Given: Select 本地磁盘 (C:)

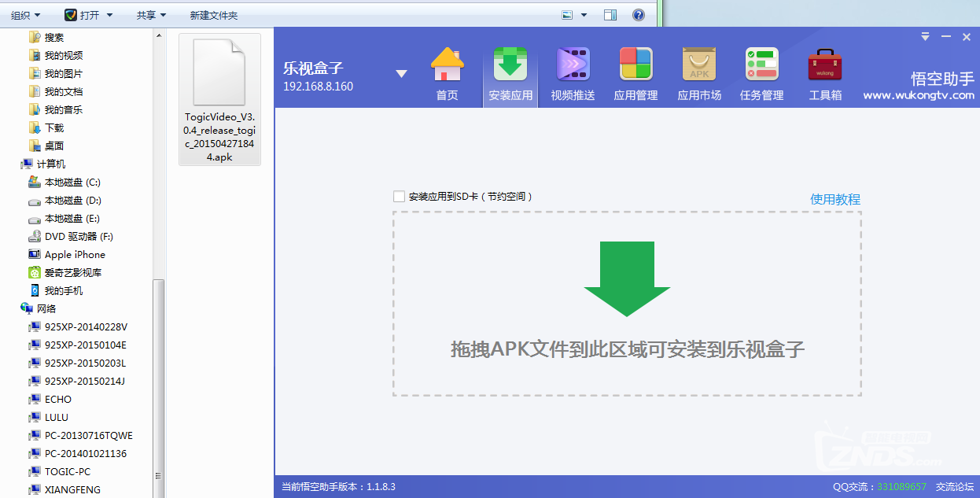Looking at the screenshot, I should coord(72,182).
